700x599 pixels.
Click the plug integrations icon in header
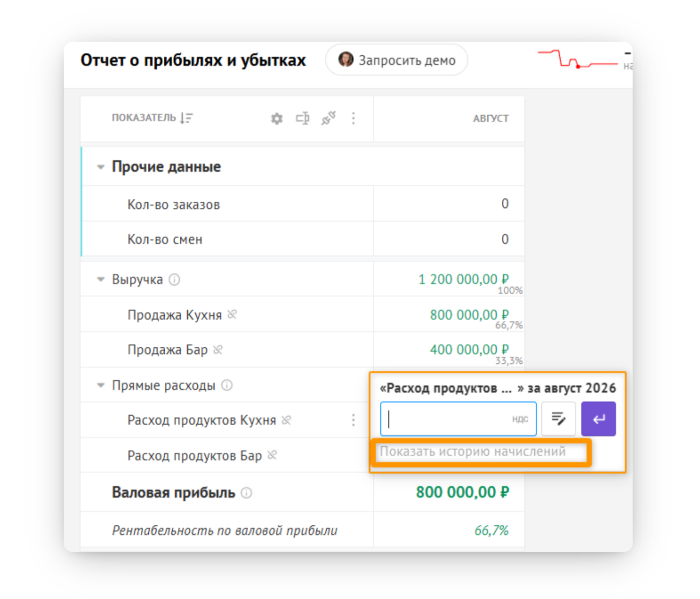(329, 118)
